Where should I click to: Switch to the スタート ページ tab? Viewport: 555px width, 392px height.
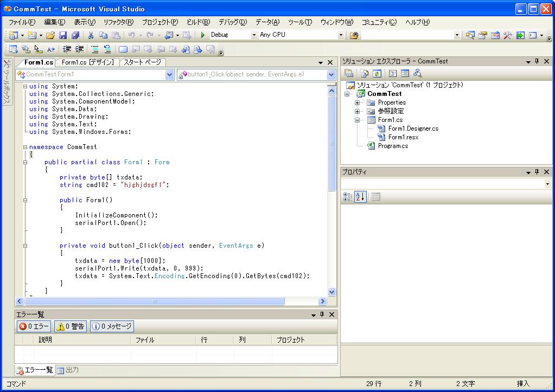(142, 62)
